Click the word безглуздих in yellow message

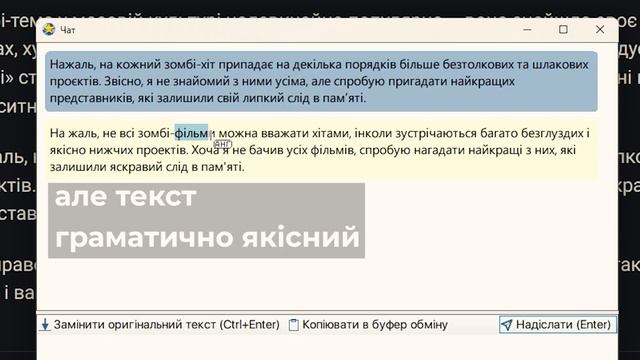tap(552, 133)
